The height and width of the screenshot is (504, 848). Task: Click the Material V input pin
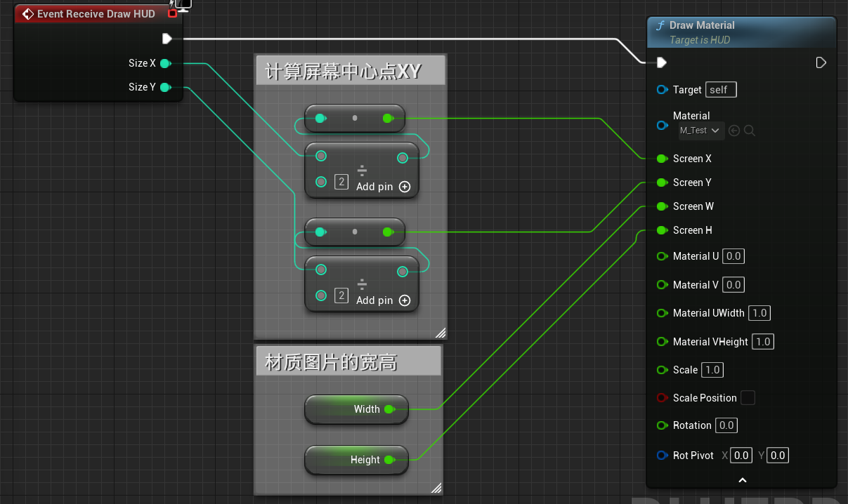point(662,285)
